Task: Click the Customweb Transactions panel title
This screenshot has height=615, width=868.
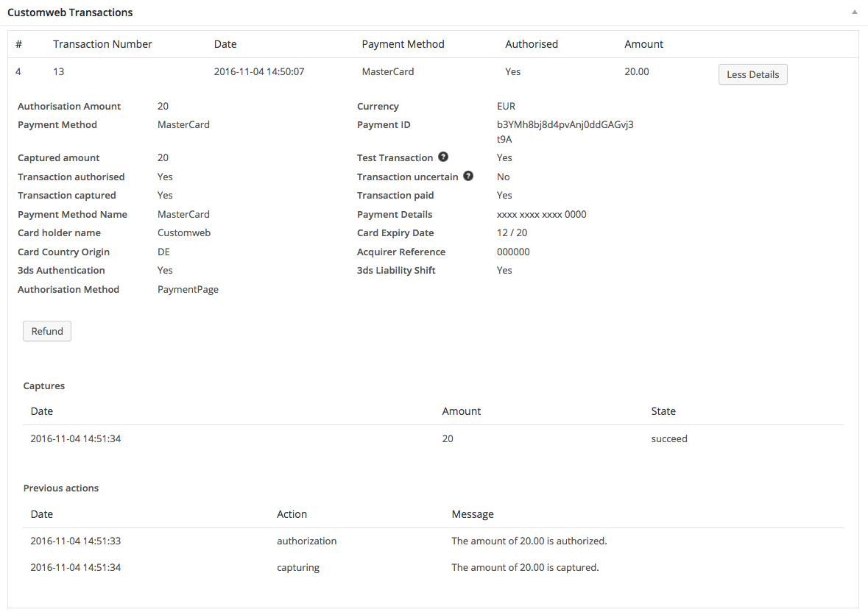Action: click(70, 13)
